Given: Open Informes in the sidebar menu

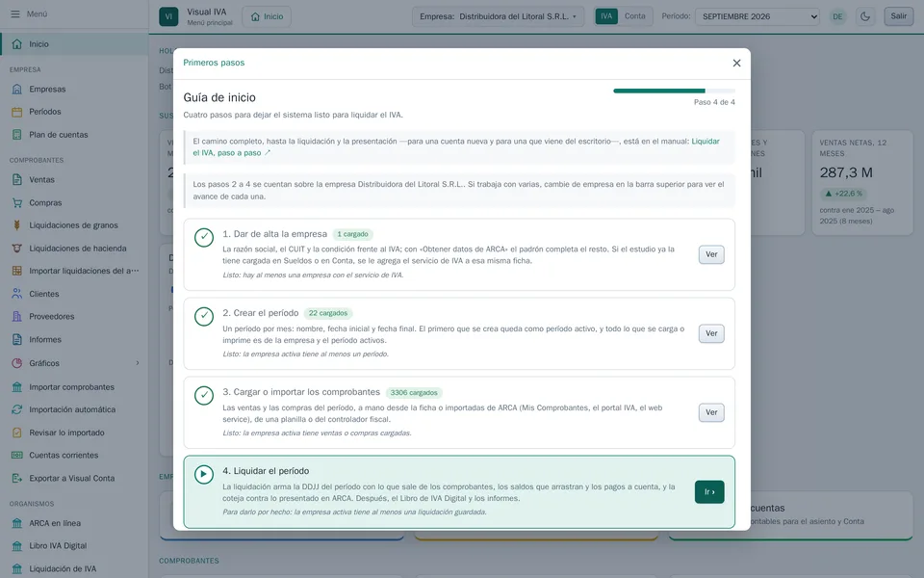Looking at the screenshot, I should [x=74, y=340].
